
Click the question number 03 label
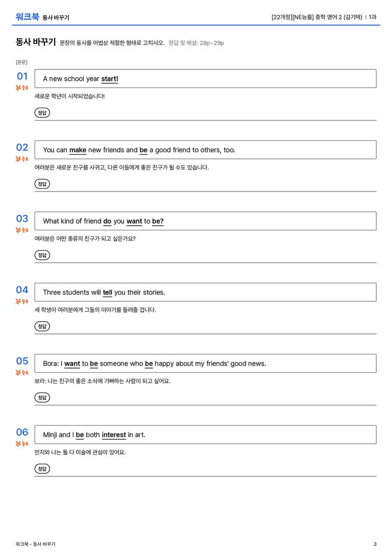[x=22, y=219]
